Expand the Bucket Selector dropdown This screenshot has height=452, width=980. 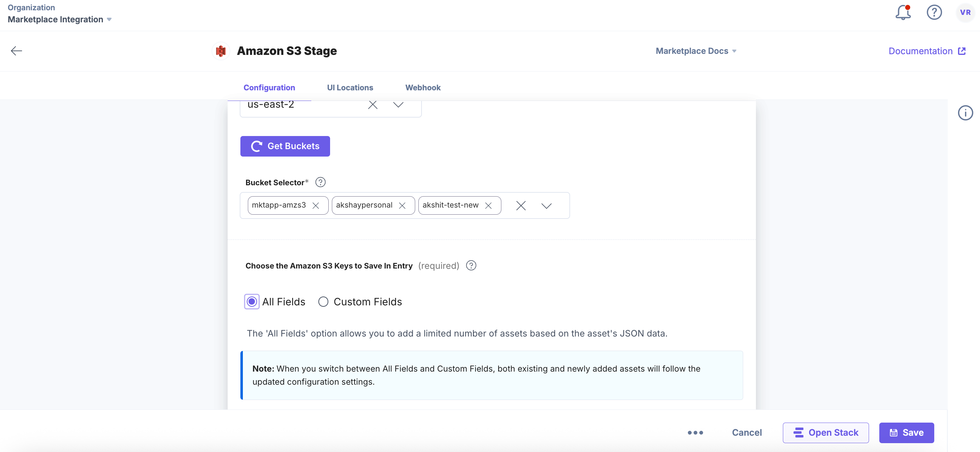point(546,206)
